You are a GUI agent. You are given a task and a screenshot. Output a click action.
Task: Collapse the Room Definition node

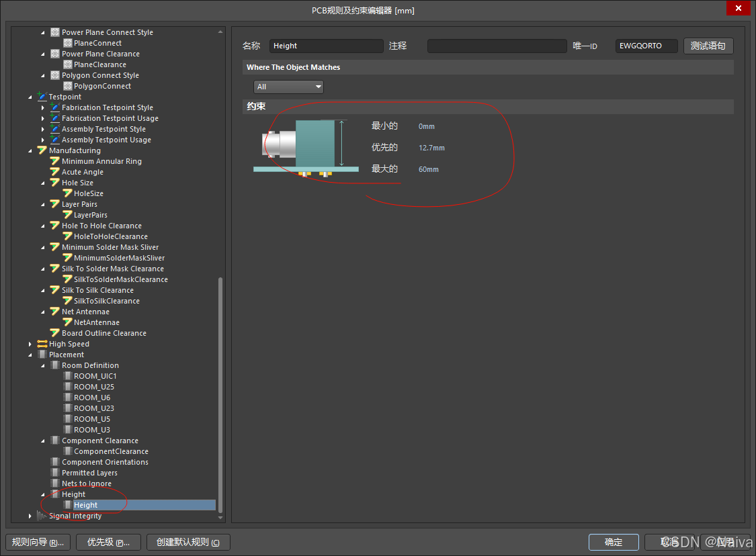[x=42, y=366]
